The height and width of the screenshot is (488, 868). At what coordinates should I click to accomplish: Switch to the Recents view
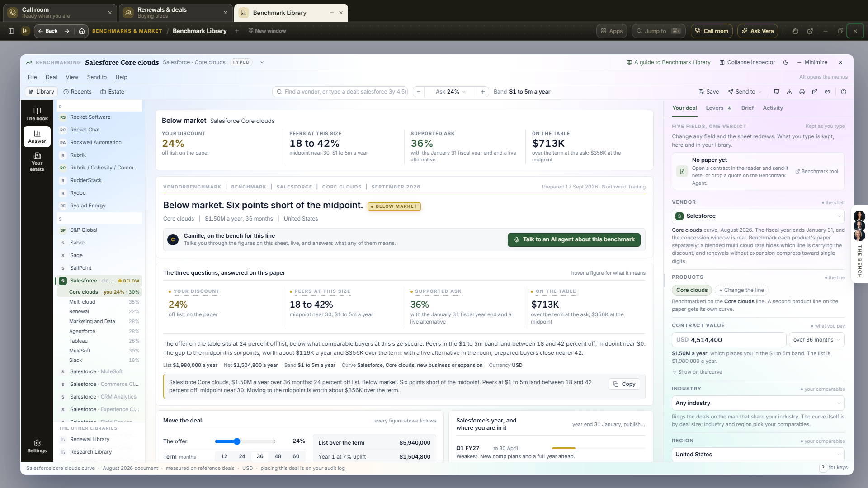pyautogui.click(x=77, y=92)
